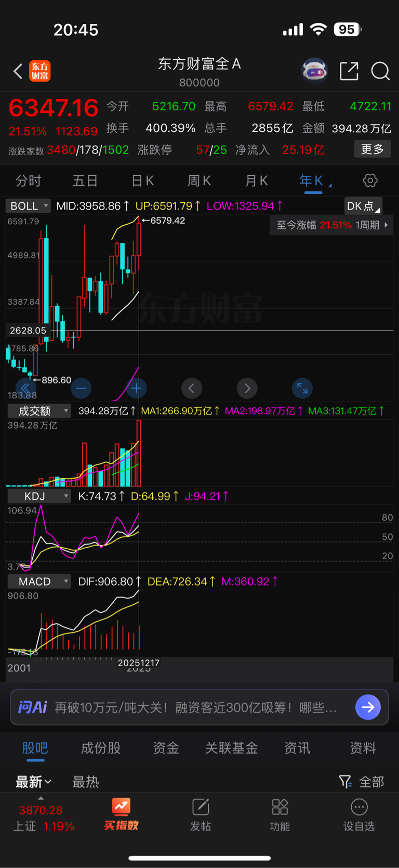Image resolution: width=399 pixels, height=868 pixels.
Task: Zoom in chart with plus icon
Action: click(x=137, y=388)
